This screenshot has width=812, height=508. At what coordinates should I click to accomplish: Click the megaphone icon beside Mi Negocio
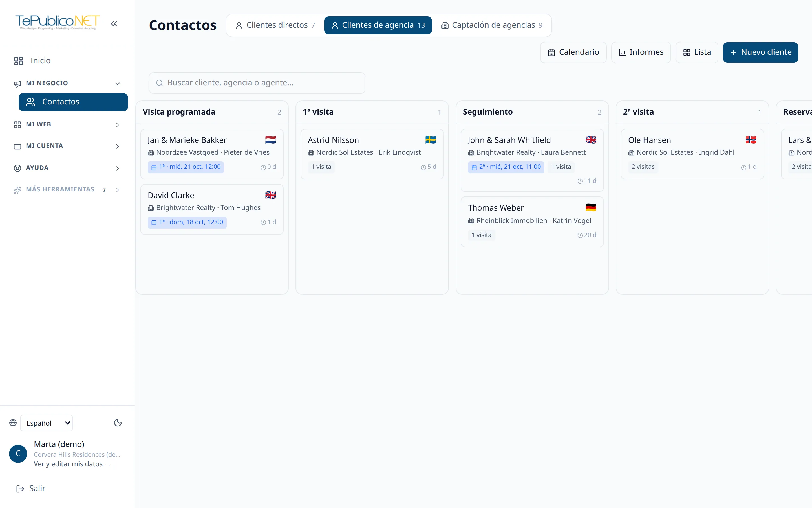point(17,84)
